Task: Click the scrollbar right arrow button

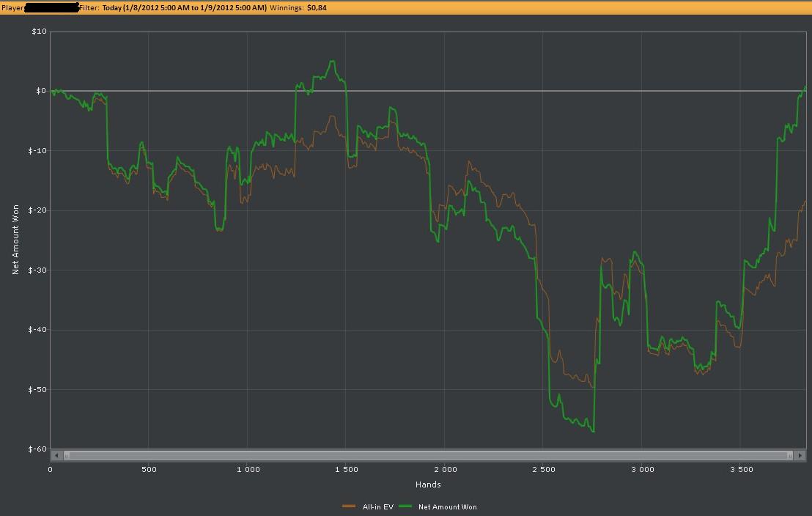Action: [800, 455]
